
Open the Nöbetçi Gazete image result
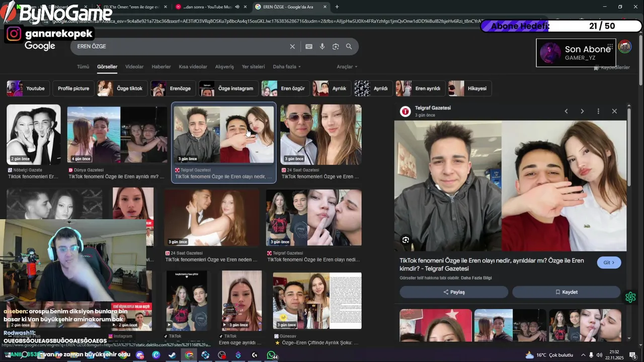[x=34, y=134]
